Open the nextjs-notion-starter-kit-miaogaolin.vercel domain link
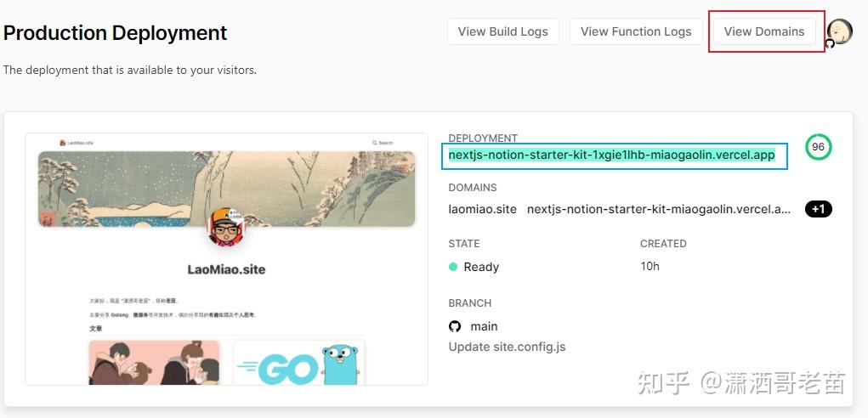Image resolution: width=868 pixels, height=418 pixels. (659, 209)
